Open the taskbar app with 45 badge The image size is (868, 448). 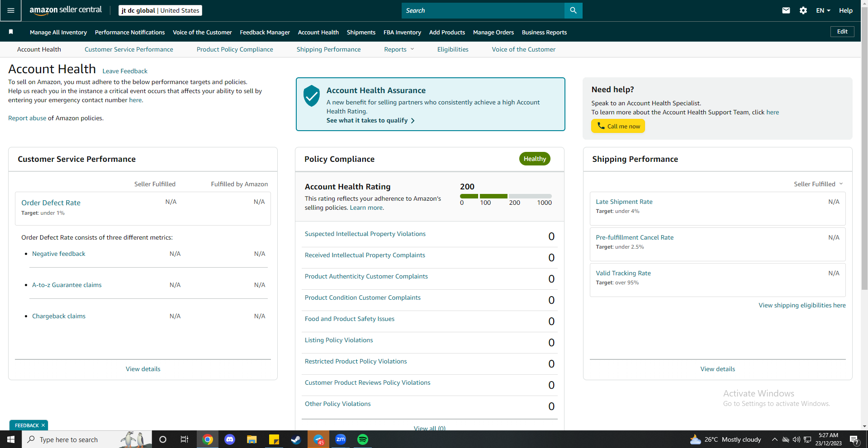tap(318, 439)
